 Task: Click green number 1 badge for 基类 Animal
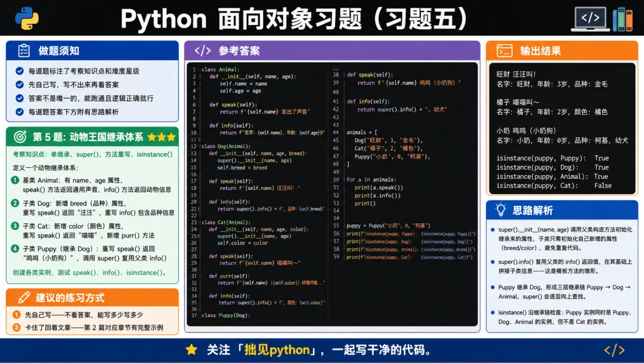pos(15,180)
